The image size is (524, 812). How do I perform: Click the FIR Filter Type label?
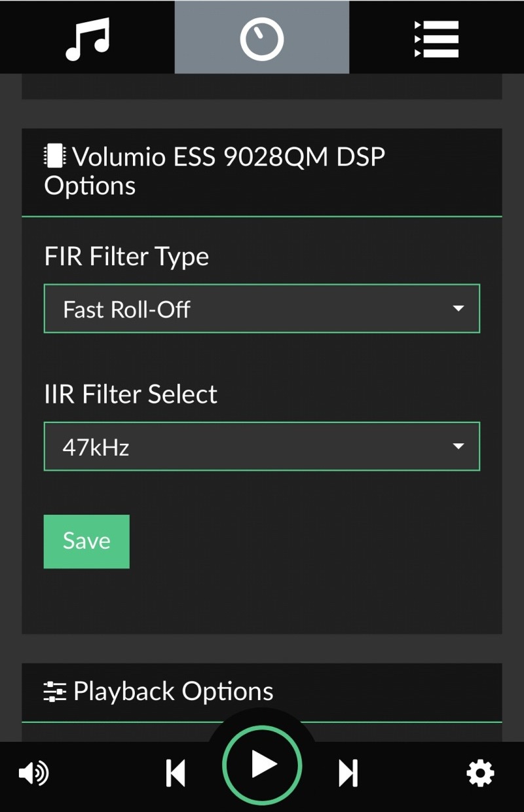pyautogui.click(x=126, y=256)
